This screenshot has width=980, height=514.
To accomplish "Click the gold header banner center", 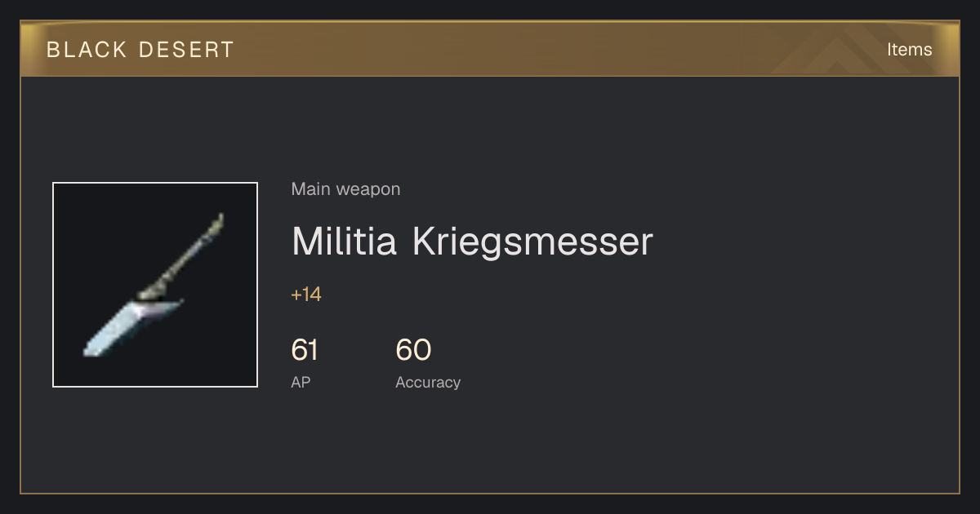I will (490, 49).
